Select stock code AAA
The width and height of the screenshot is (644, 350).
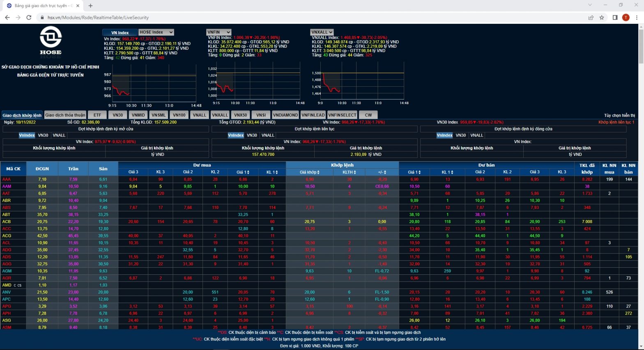[x=6, y=179]
